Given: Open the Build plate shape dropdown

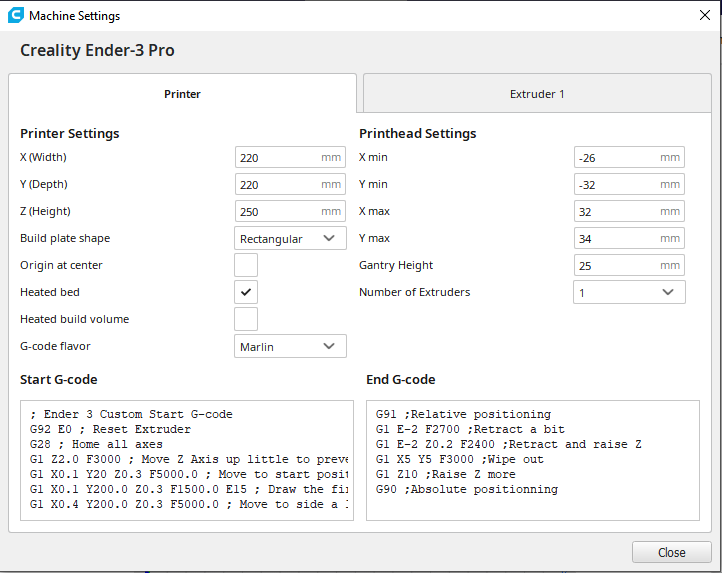Looking at the screenshot, I should coord(290,238).
